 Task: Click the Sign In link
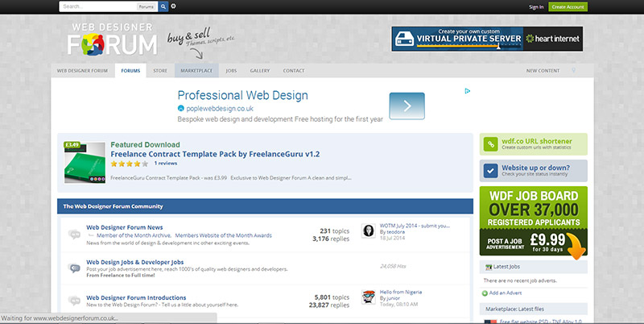pyautogui.click(x=536, y=6)
